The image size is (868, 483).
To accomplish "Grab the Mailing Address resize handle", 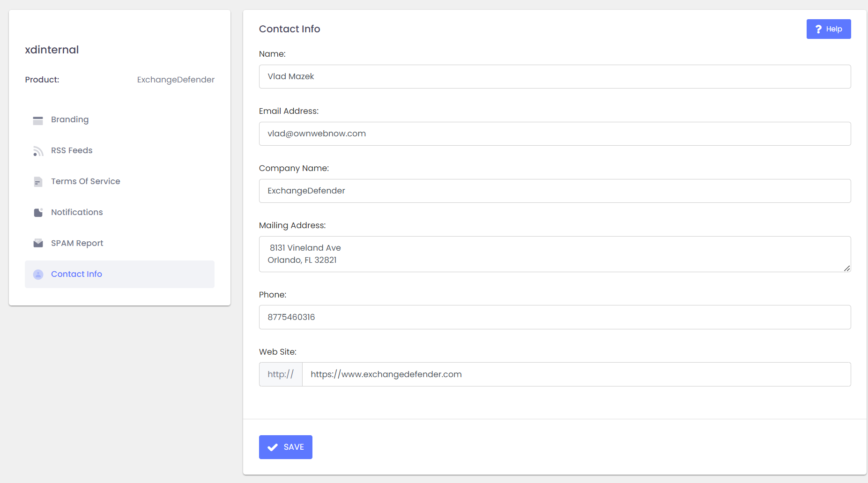I will pos(847,268).
